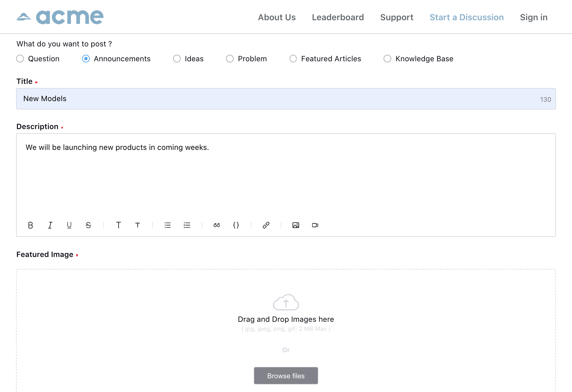572x392 pixels.
Task: Click the unordered list icon
Action: pyautogui.click(x=168, y=225)
